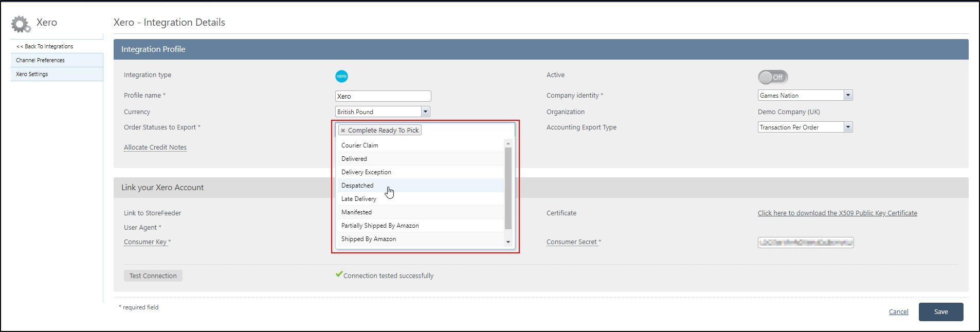980x332 pixels.
Task: Choose Manifested order status
Action: click(420, 212)
